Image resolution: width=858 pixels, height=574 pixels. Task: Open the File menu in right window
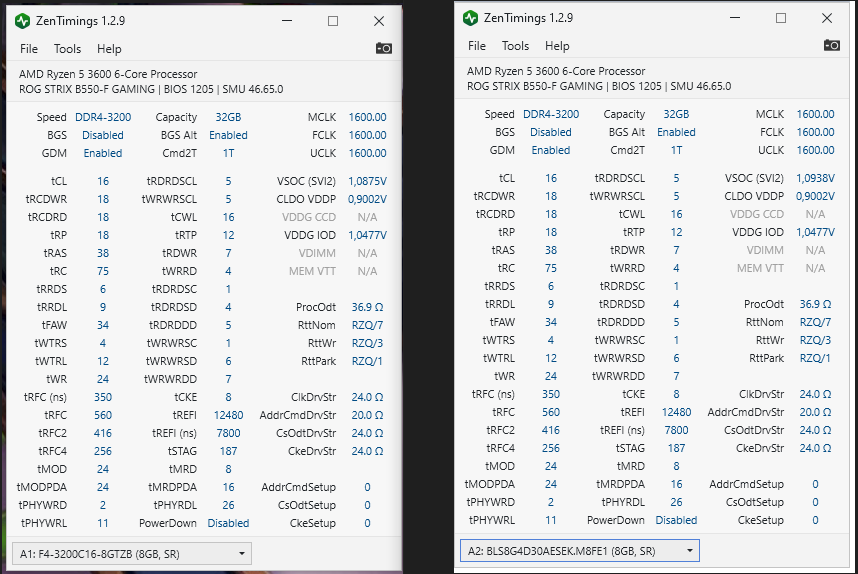click(477, 46)
